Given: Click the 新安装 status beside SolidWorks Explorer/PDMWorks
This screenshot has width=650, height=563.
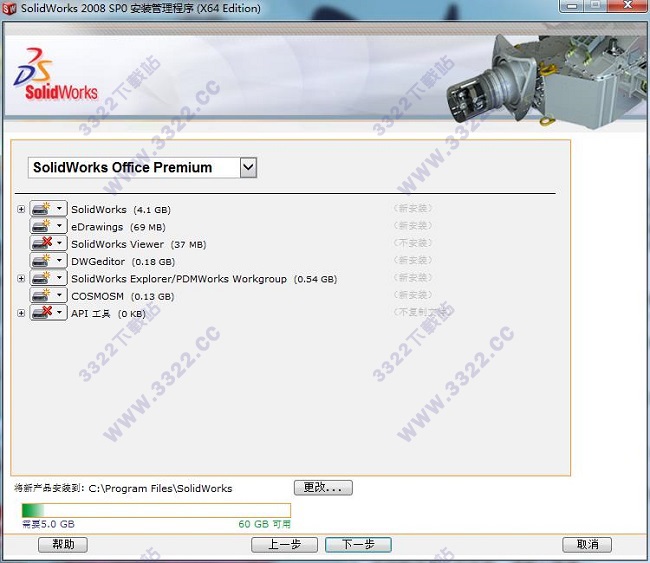Looking at the screenshot, I should tap(413, 278).
